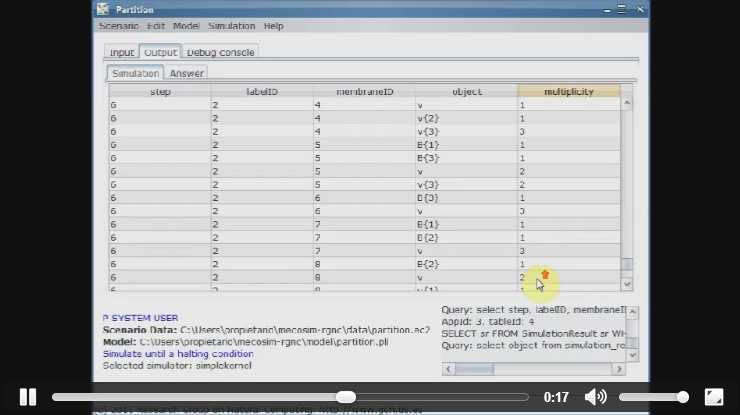The image size is (740, 415).
Task: Click the Partition window title icon
Action: click(103, 9)
